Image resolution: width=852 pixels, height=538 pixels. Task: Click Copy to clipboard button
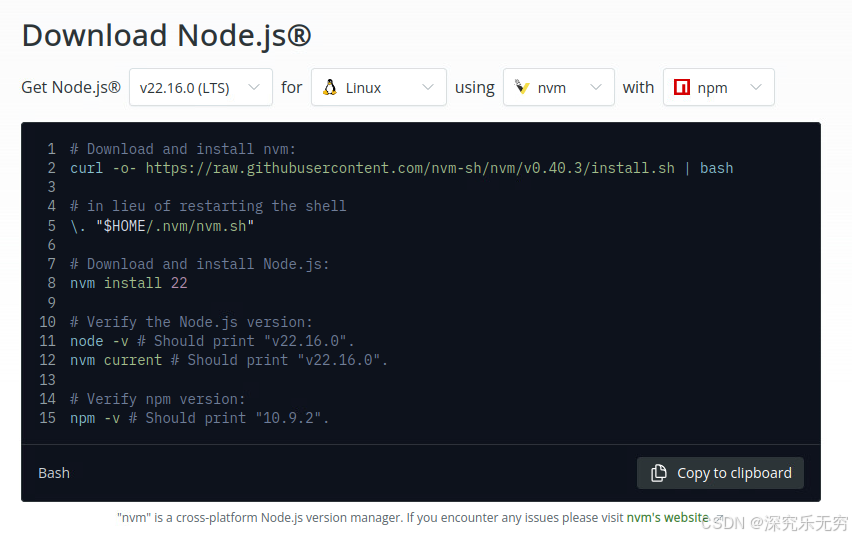click(x=720, y=473)
